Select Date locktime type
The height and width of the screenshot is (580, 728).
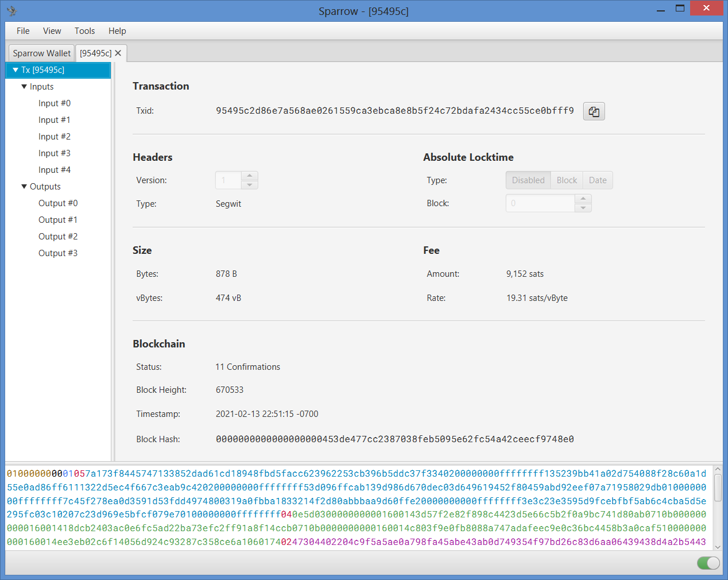[x=598, y=180]
